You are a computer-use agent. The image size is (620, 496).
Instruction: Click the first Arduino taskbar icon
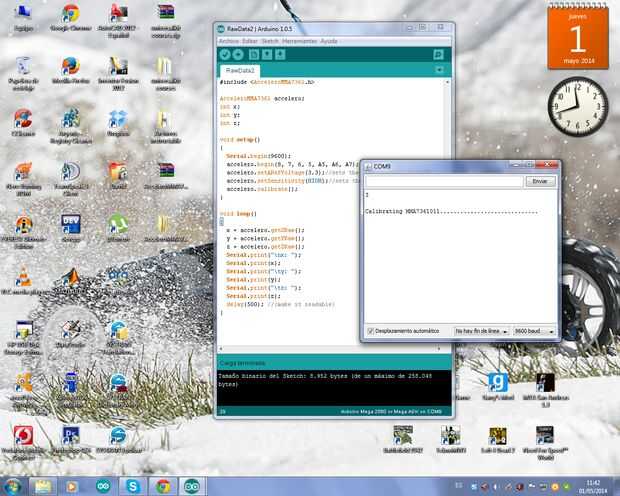coord(103,487)
